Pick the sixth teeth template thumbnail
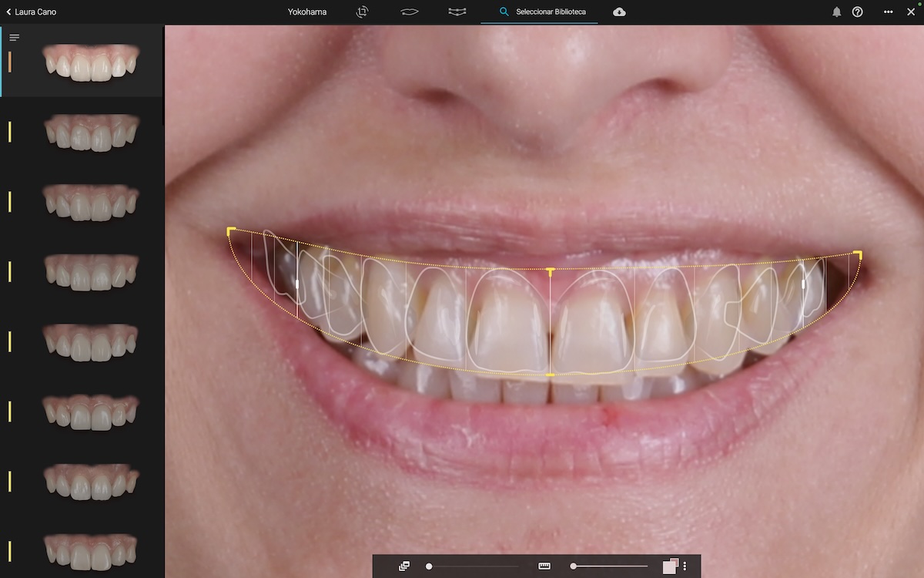Screen dimensions: 924x578 click(91, 412)
